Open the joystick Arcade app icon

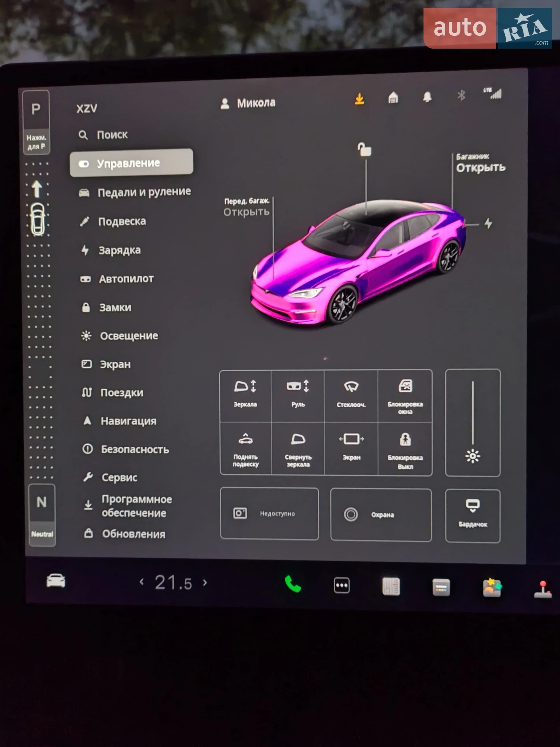[543, 589]
